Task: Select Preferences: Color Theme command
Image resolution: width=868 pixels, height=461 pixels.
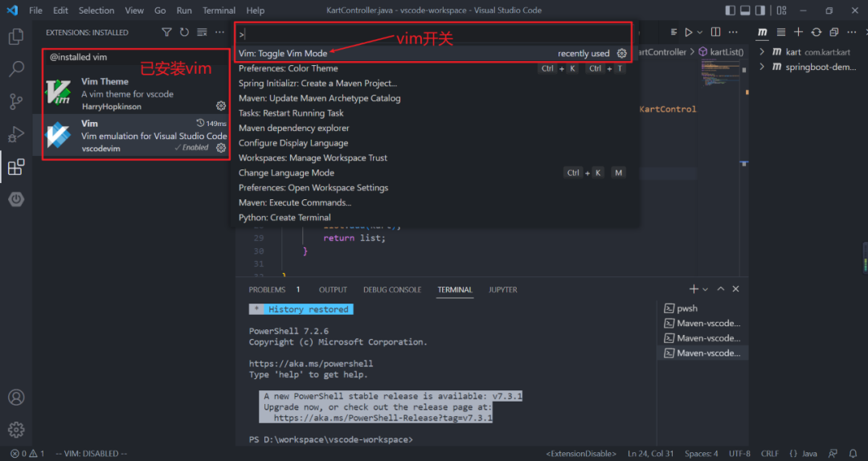Action: pos(433,68)
